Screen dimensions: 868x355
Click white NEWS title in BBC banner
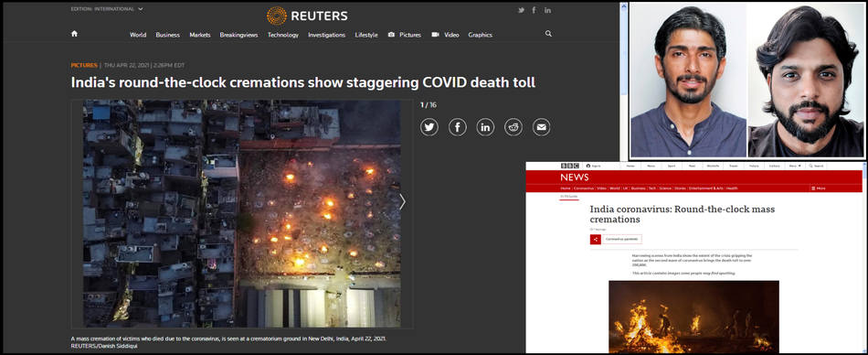click(575, 177)
